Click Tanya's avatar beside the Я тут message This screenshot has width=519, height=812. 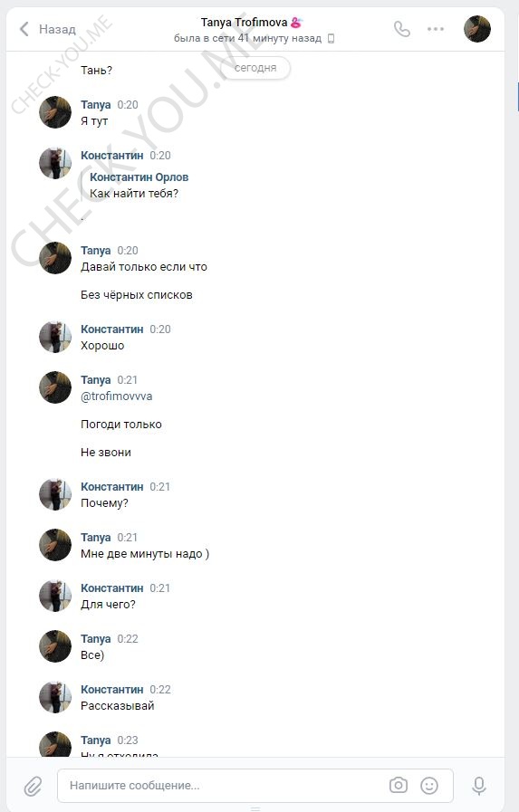point(55,112)
